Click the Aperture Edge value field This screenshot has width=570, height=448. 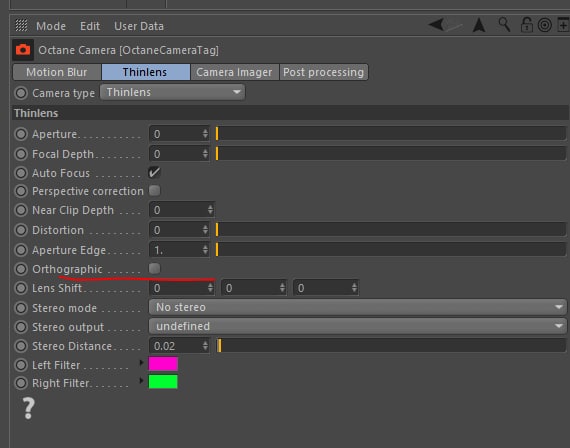[x=179, y=250]
